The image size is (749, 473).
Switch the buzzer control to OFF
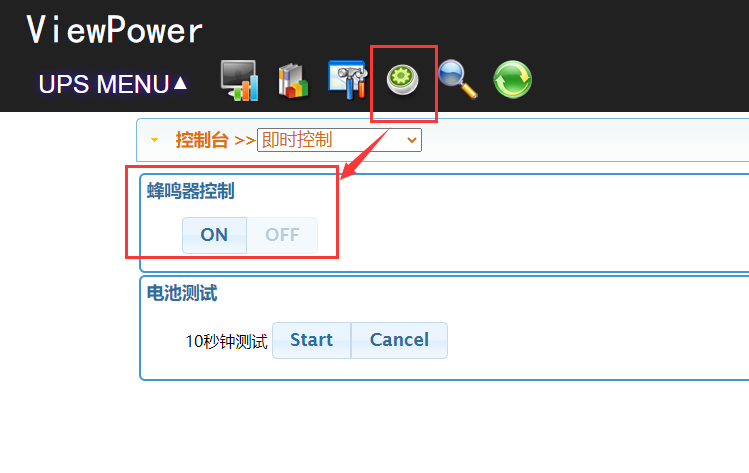click(x=282, y=235)
